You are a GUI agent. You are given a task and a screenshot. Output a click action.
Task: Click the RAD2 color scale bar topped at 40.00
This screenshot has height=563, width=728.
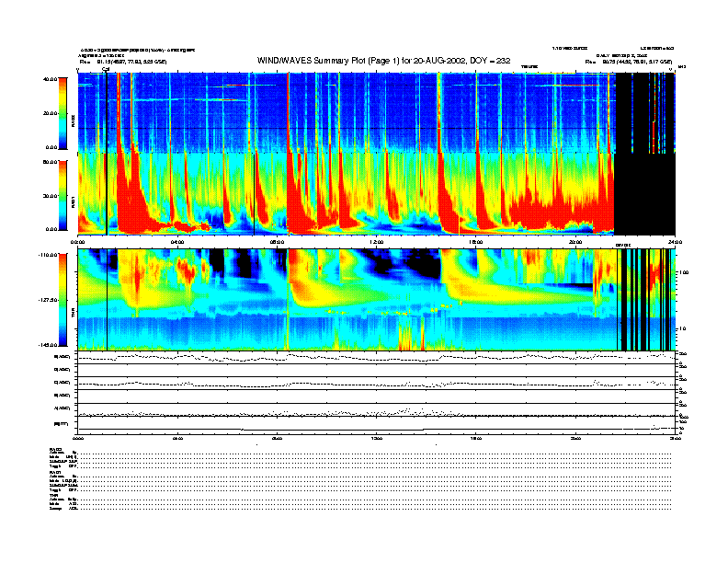click(x=63, y=113)
